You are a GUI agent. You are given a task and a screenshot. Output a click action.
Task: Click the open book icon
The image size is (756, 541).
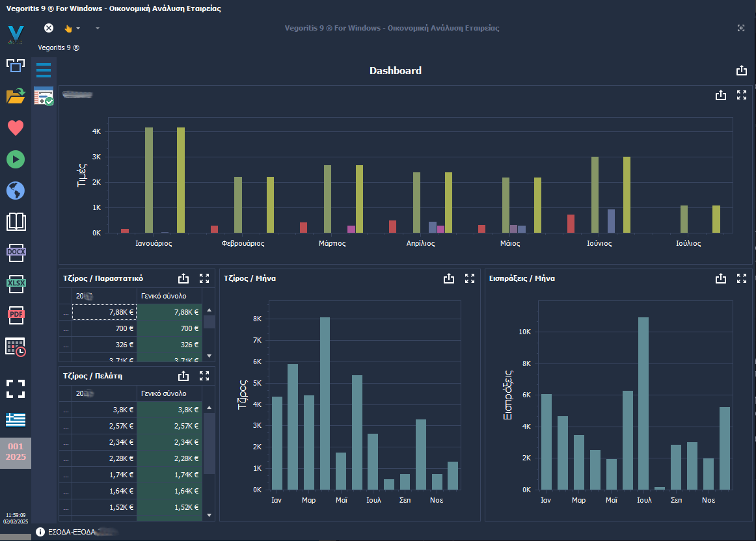click(x=16, y=222)
